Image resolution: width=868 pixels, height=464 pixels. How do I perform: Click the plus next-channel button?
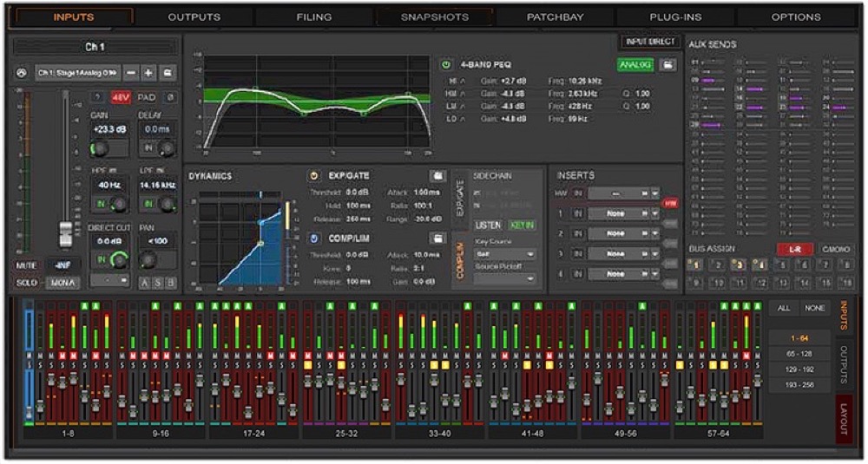(x=149, y=73)
